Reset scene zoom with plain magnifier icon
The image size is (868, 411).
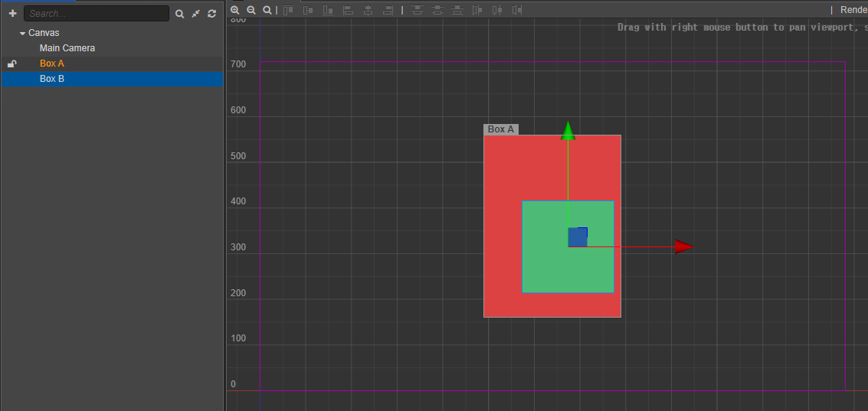pos(267,10)
